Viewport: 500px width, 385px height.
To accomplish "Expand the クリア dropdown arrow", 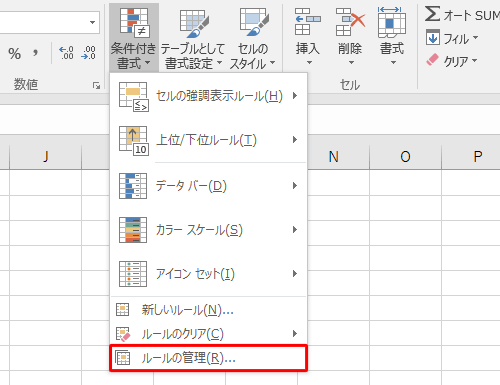I will pos(475,60).
